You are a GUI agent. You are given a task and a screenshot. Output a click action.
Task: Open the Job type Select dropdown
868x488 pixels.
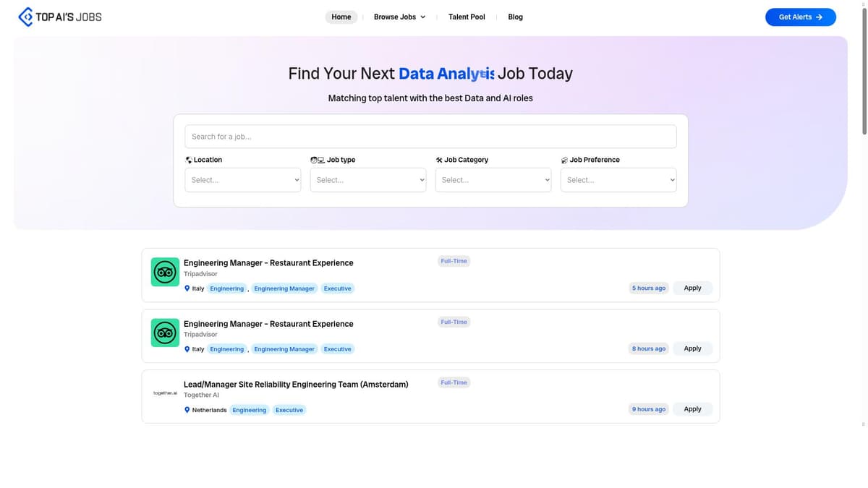pos(367,179)
